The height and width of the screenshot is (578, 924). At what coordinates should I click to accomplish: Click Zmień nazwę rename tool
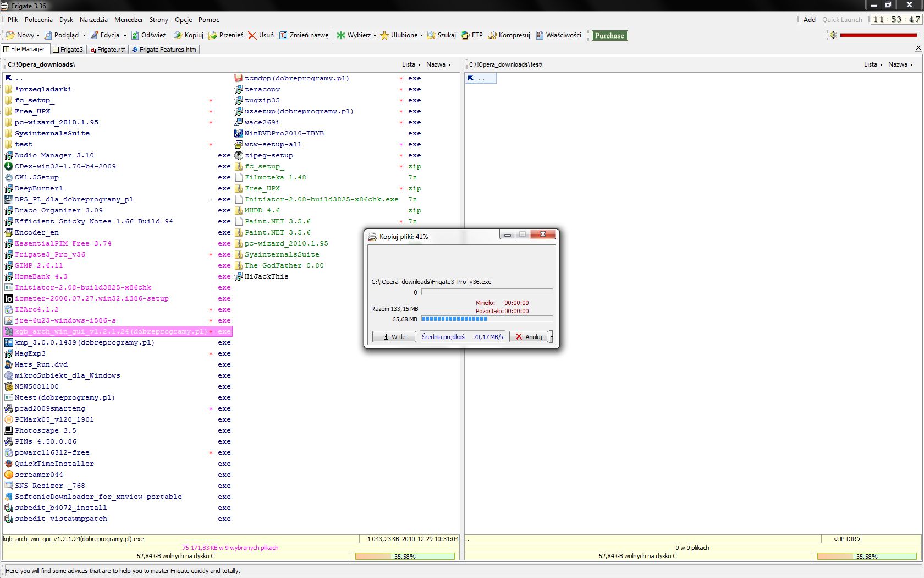pyautogui.click(x=304, y=35)
